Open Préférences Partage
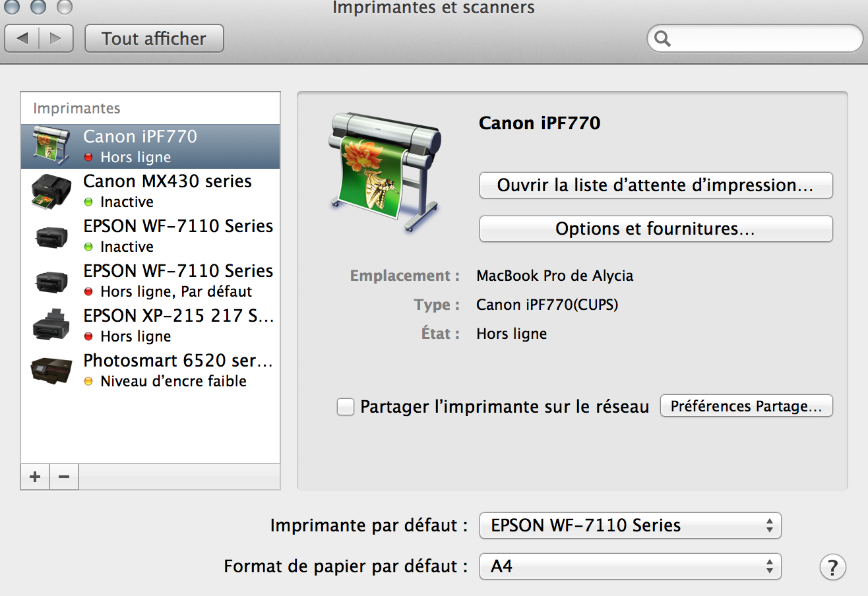The image size is (868, 596). coord(746,406)
